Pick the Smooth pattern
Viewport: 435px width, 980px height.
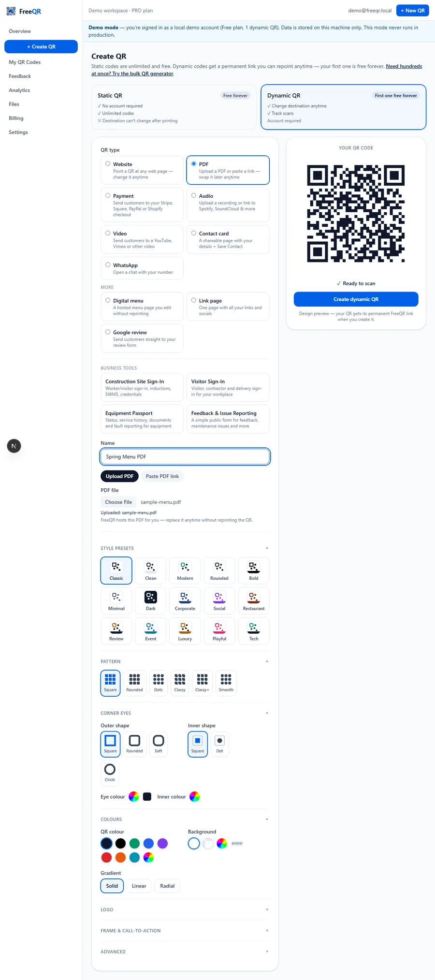(x=226, y=683)
